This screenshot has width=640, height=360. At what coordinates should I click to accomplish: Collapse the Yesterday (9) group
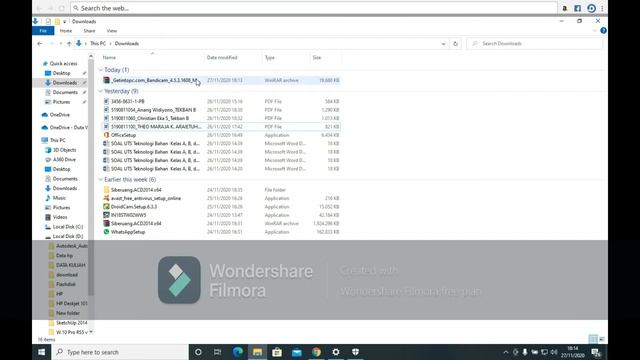(101, 91)
